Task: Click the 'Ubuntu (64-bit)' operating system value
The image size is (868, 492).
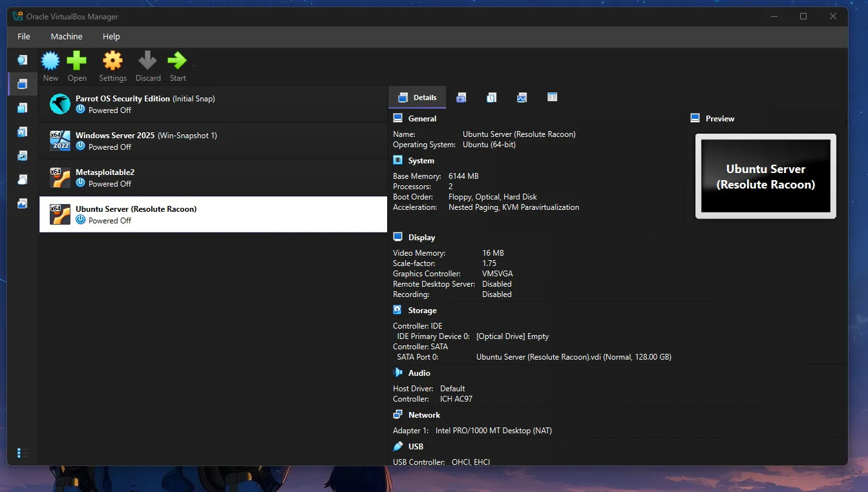Action: (x=489, y=145)
